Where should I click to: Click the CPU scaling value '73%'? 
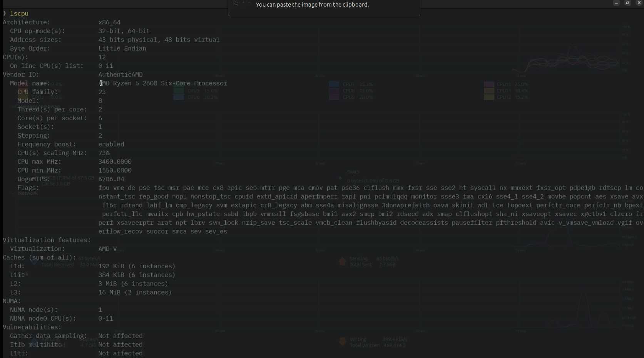coord(104,153)
